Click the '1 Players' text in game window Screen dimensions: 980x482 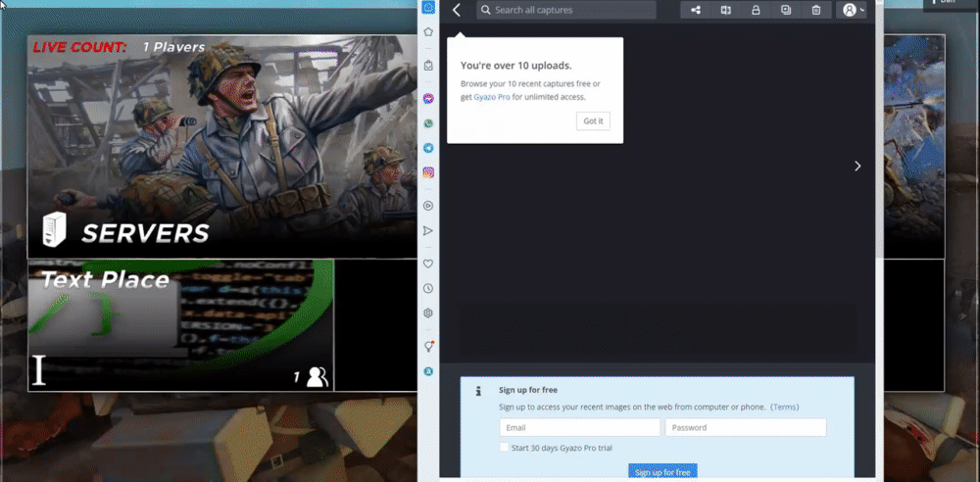coord(173,47)
